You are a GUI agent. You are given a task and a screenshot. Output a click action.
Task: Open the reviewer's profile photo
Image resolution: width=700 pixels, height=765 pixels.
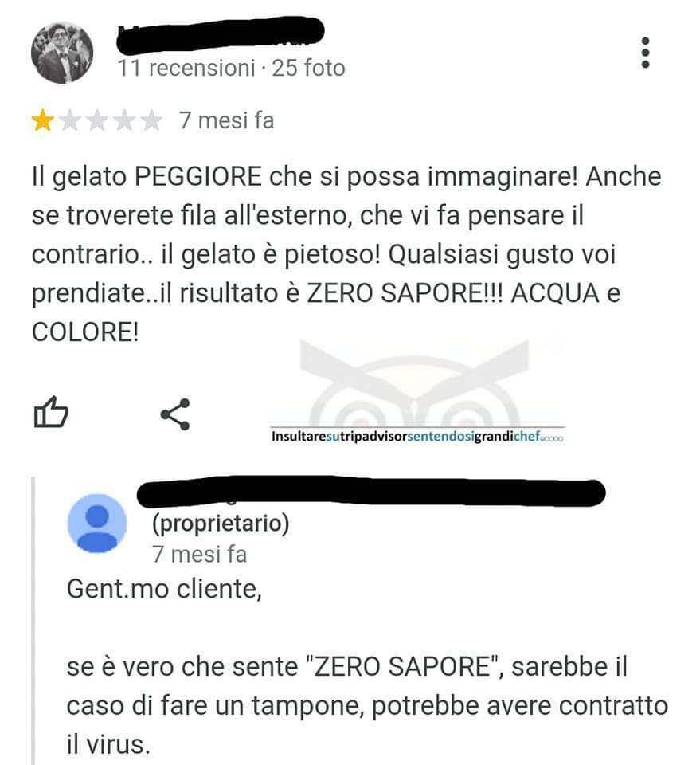62,53
